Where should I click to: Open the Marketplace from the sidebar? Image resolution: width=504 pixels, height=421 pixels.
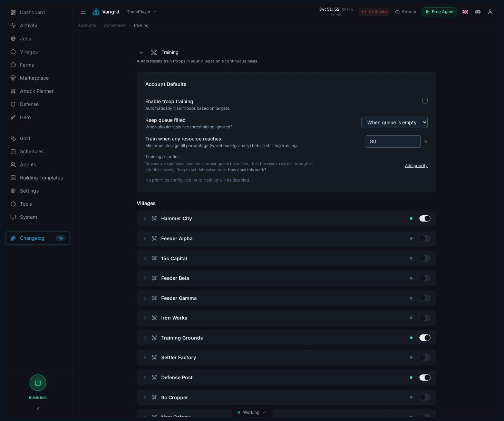click(13, 78)
